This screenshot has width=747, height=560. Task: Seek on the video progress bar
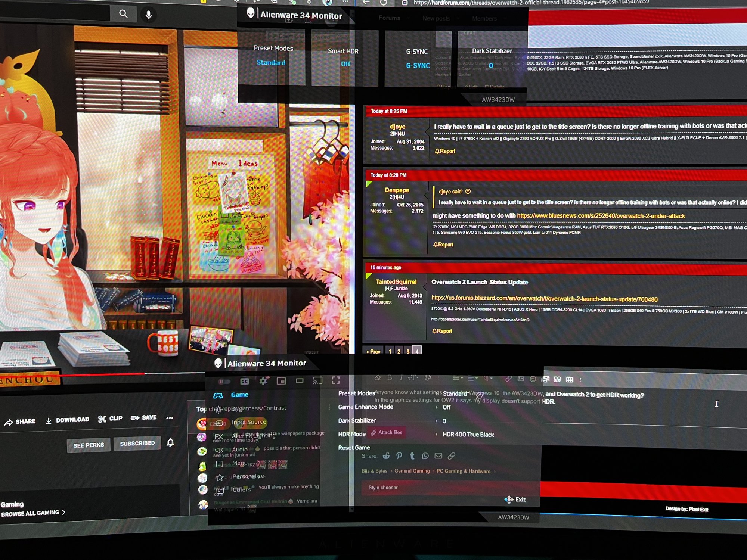(112, 374)
